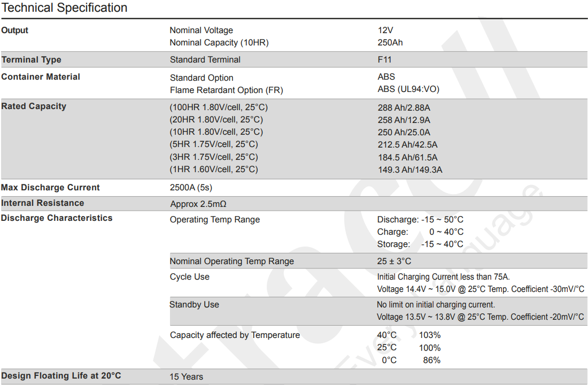Click the 250Ah nominal capacity value

[x=390, y=43]
